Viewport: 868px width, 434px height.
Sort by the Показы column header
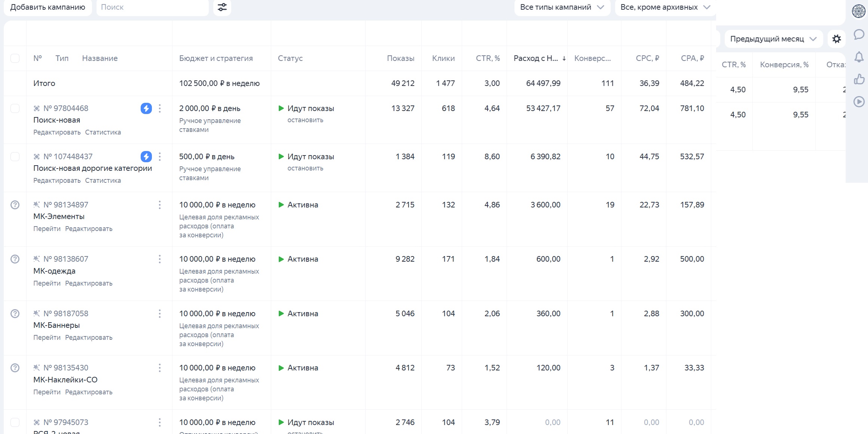pos(400,58)
